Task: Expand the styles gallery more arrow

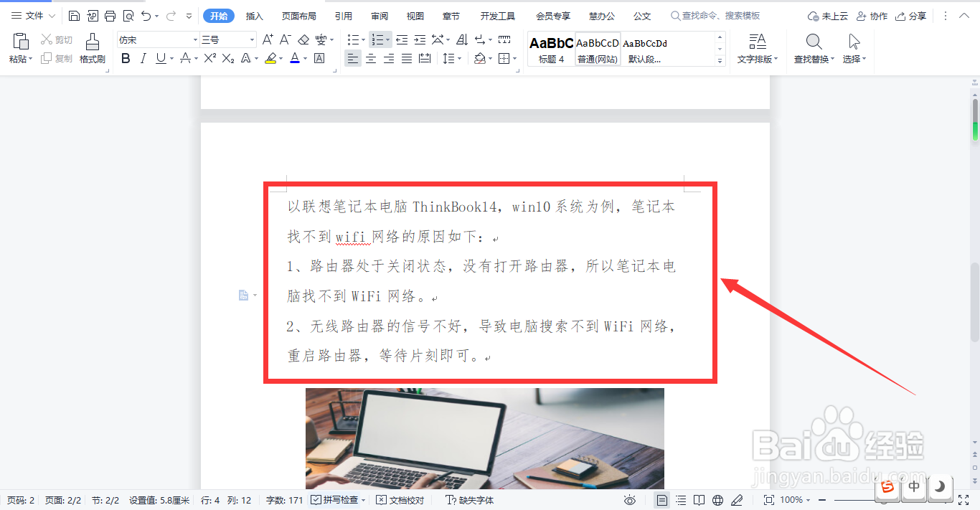Action: 720,61
